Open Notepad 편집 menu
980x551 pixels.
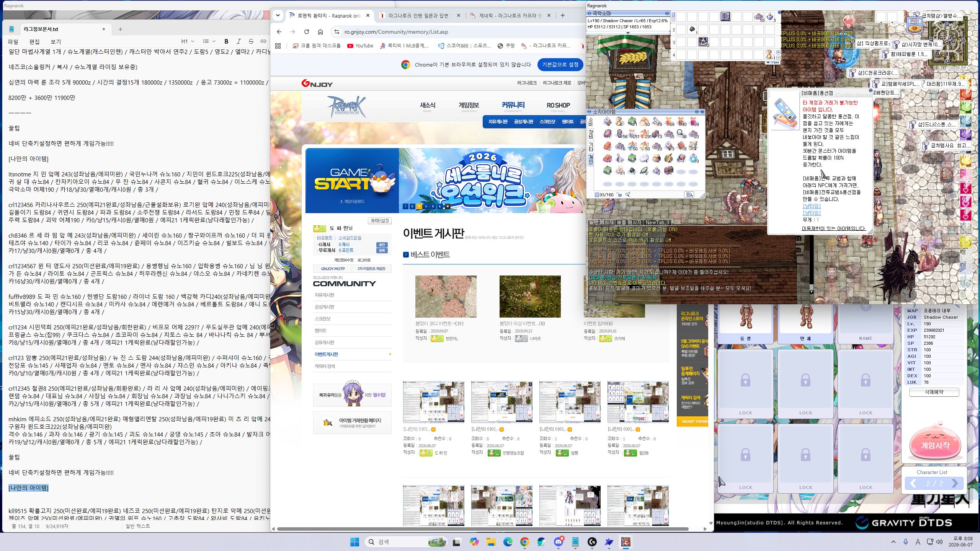[x=34, y=42]
